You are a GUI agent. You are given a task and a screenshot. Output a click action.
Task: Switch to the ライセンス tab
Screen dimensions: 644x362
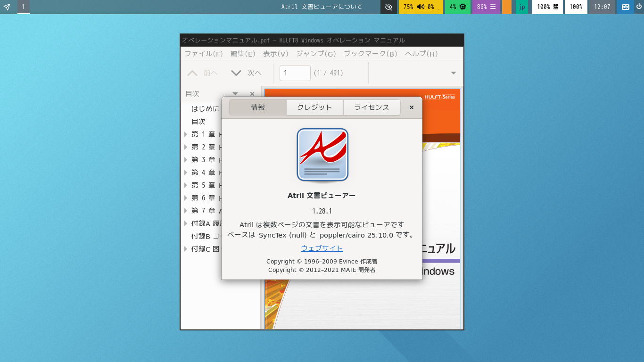tap(372, 107)
